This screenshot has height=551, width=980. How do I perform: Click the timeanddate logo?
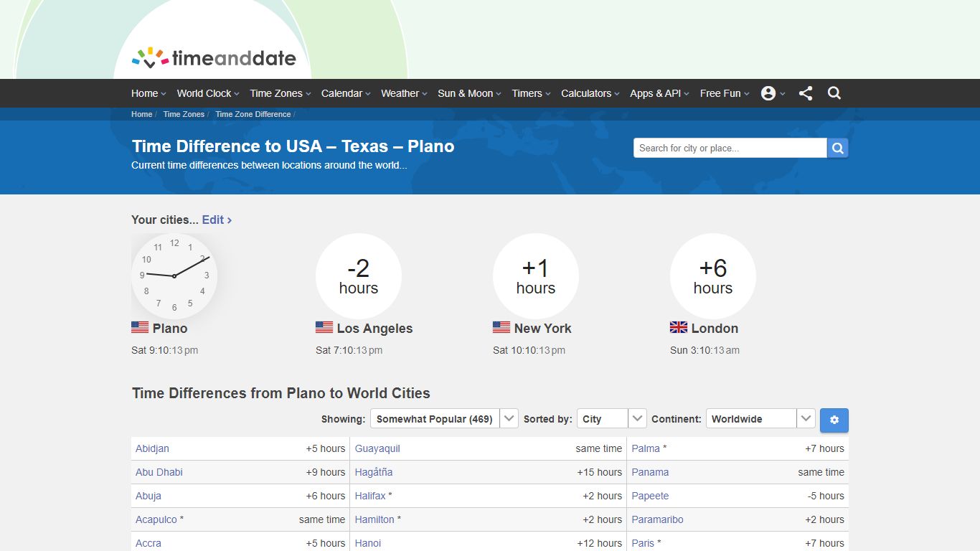214,58
